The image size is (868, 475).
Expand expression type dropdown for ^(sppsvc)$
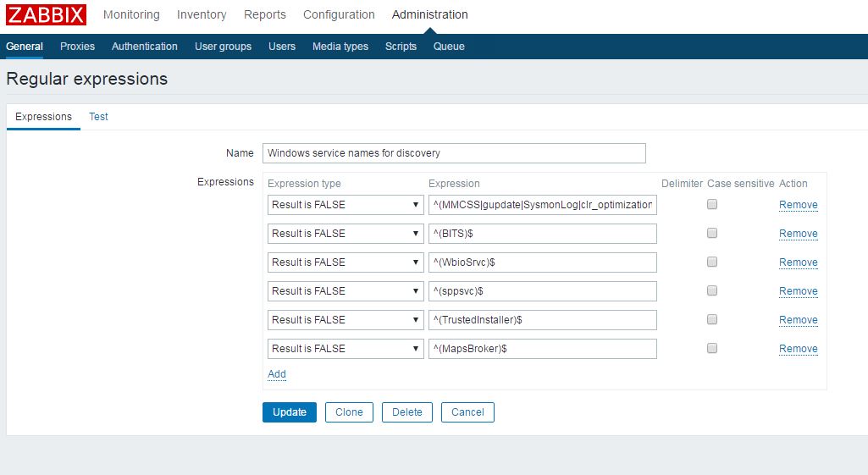pyautogui.click(x=346, y=291)
